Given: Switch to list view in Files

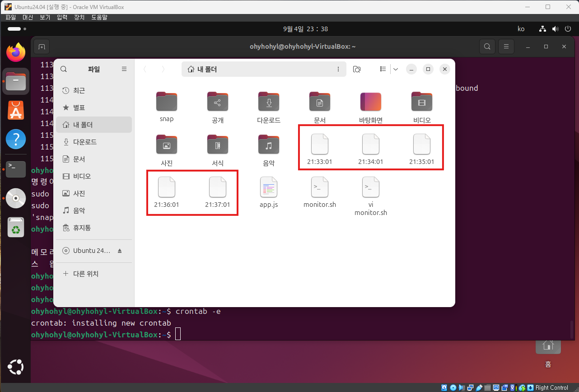Looking at the screenshot, I should click(383, 69).
